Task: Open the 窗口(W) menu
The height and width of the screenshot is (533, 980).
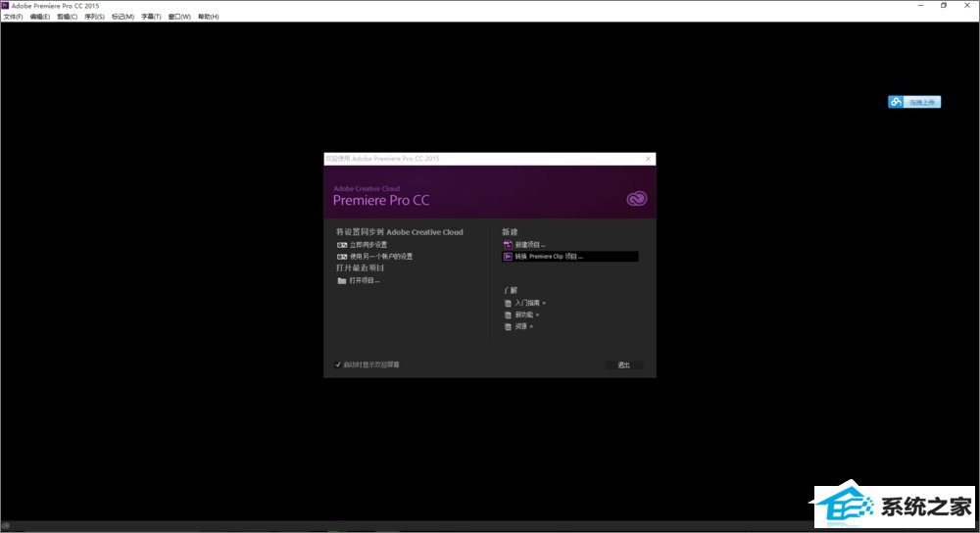Action: click(179, 17)
